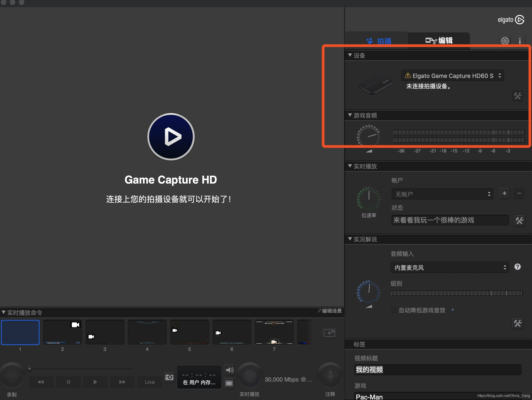This screenshot has height=400, width=532.
Task: Click the fast forward button
Action: pos(122,382)
